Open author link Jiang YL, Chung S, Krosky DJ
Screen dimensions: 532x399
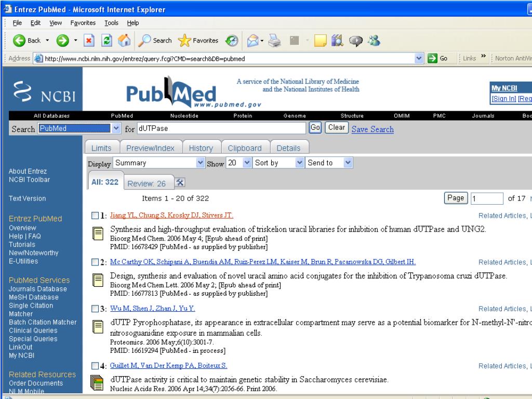(x=171, y=216)
